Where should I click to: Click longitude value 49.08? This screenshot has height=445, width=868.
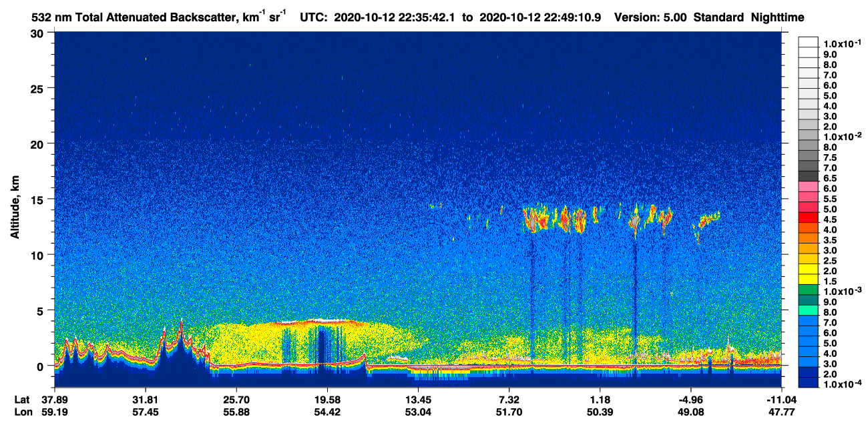[691, 412]
